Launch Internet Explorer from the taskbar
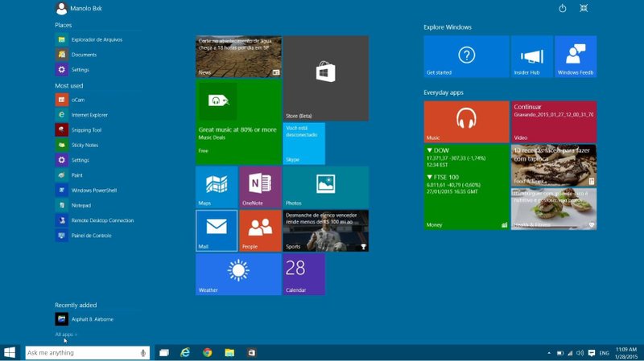Viewport: 644px width, 361px height. tap(186, 352)
